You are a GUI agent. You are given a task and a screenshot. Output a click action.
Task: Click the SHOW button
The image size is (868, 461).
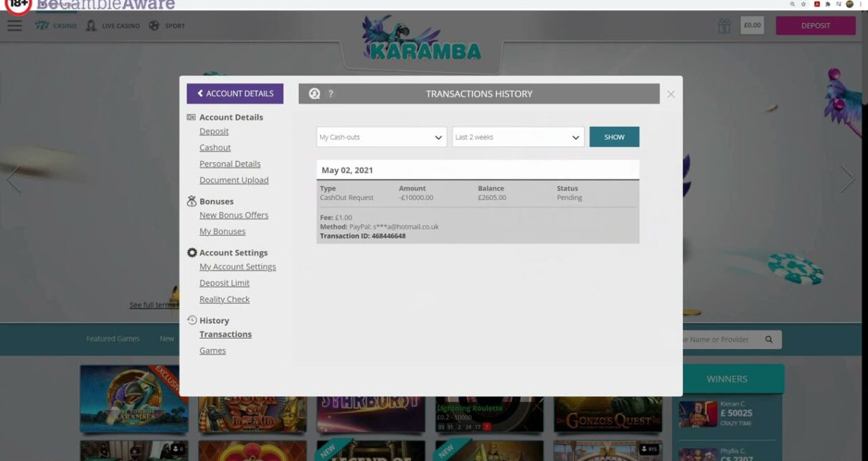pyautogui.click(x=614, y=137)
